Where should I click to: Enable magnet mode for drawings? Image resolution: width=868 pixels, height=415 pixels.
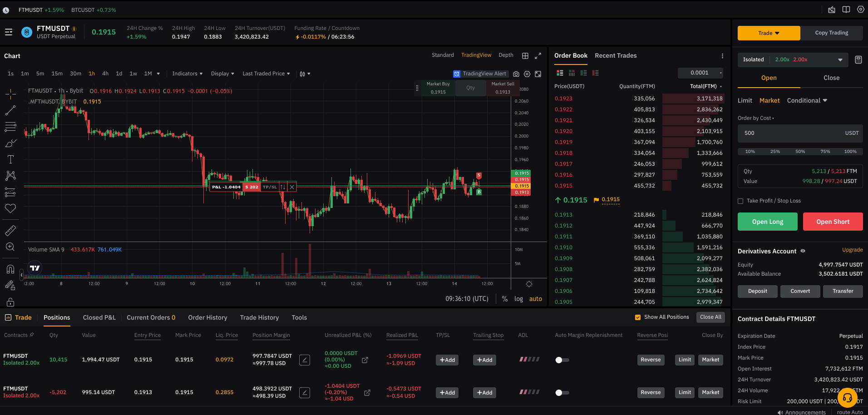coord(10,269)
